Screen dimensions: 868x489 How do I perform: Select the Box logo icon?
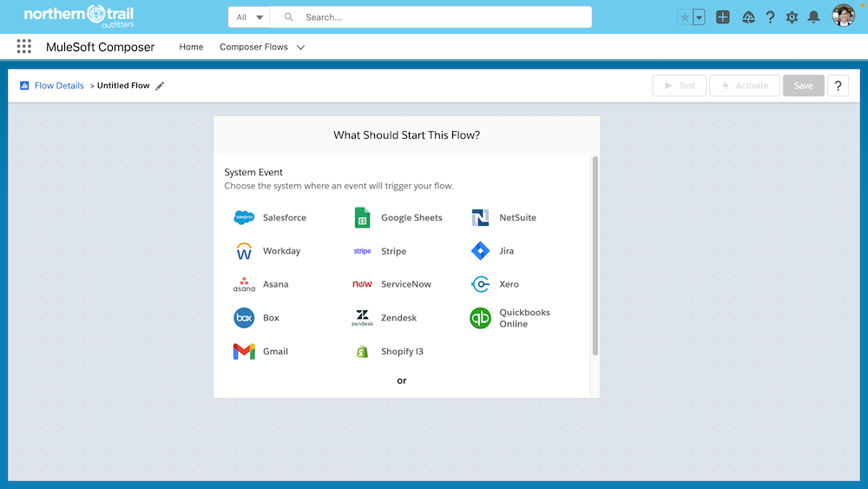(x=244, y=318)
